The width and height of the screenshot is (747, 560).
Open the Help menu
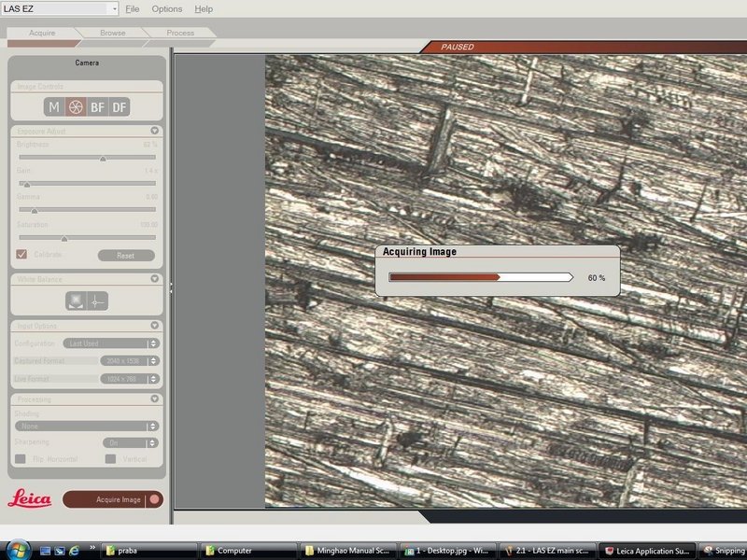(204, 9)
